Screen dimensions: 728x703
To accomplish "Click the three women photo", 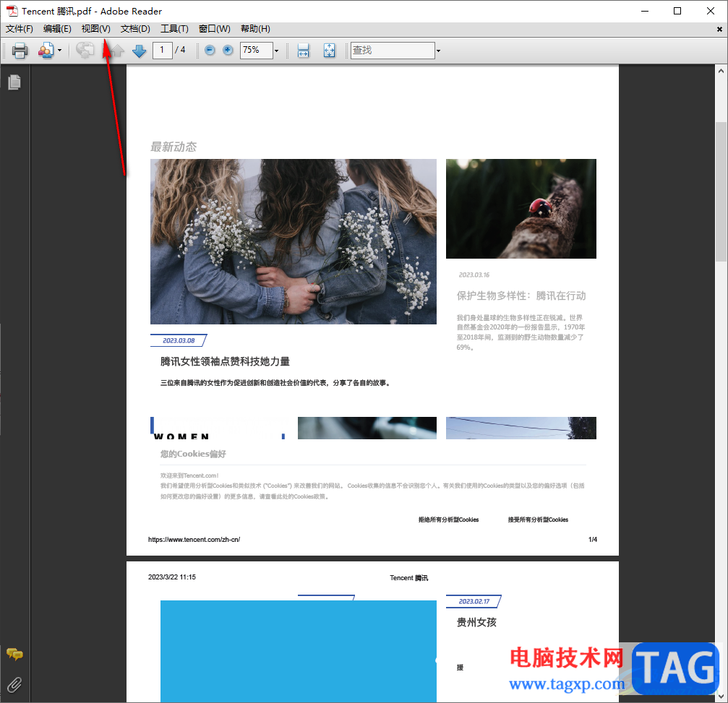I will (293, 241).
